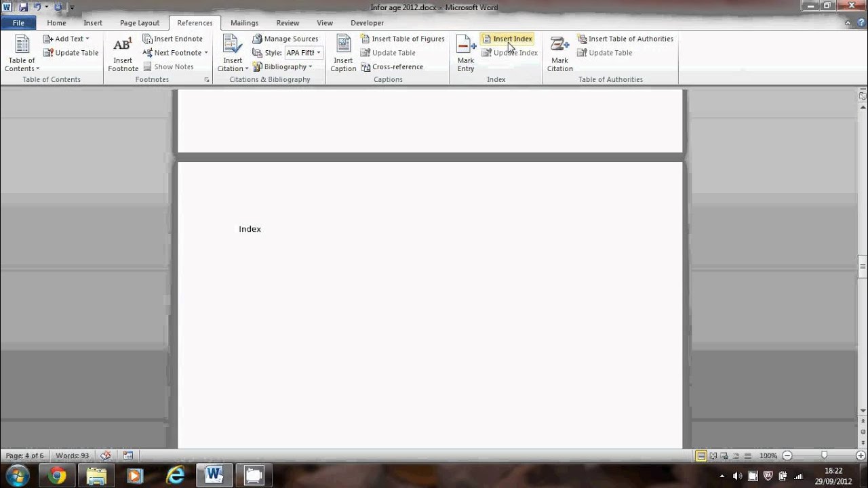Click Insert Endnote
The height and width of the screenshot is (488, 868).
click(x=173, y=39)
